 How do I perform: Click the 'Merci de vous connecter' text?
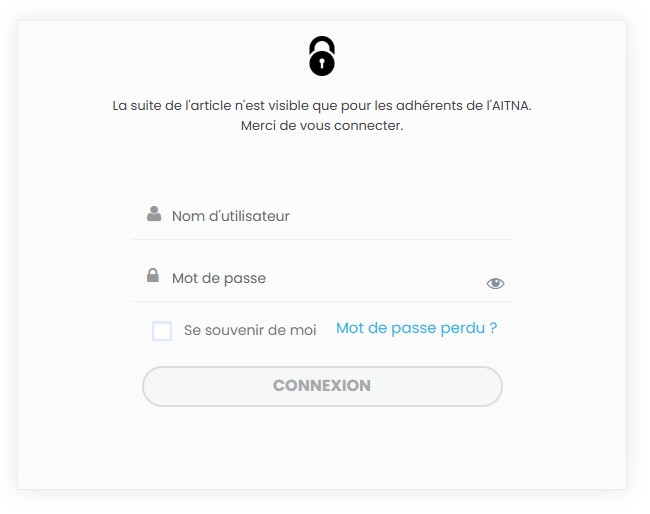pyautogui.click(x=322, y=126)
